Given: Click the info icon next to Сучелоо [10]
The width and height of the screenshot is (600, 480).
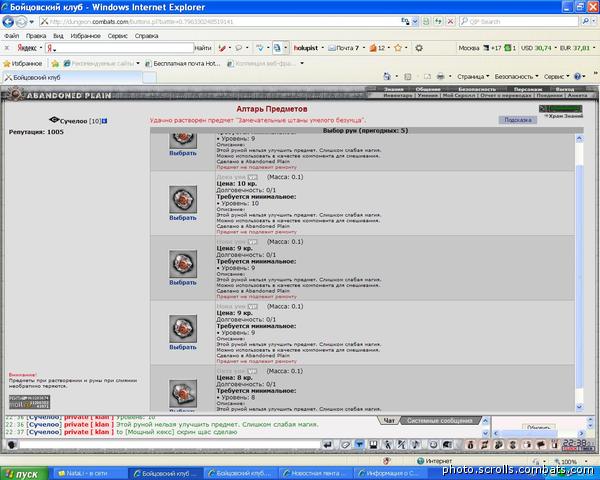Looking at the screenshot, I should (104, 121).
